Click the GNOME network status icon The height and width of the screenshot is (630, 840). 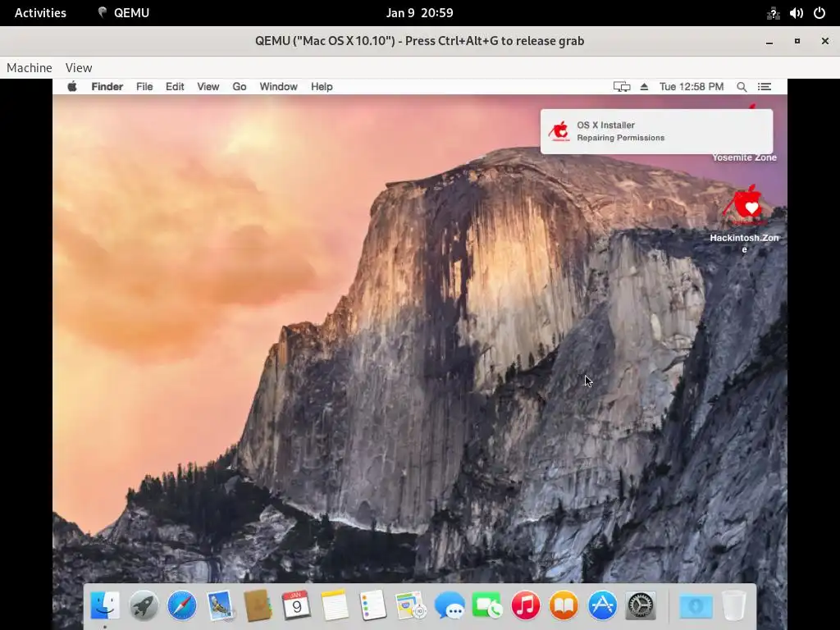click(x=773, y=13)
